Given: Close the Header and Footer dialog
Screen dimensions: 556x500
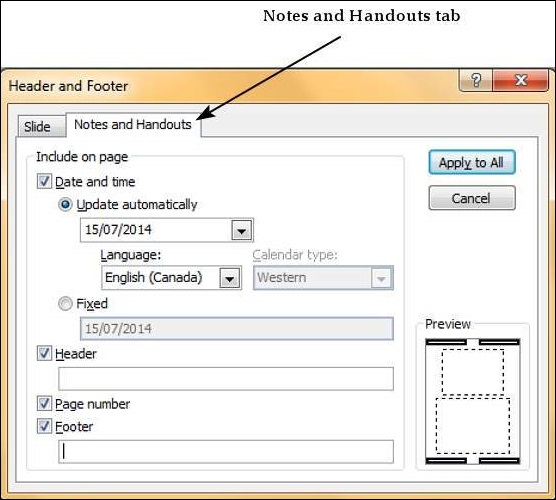Looking at the screenshot, I should click(521, 80).
